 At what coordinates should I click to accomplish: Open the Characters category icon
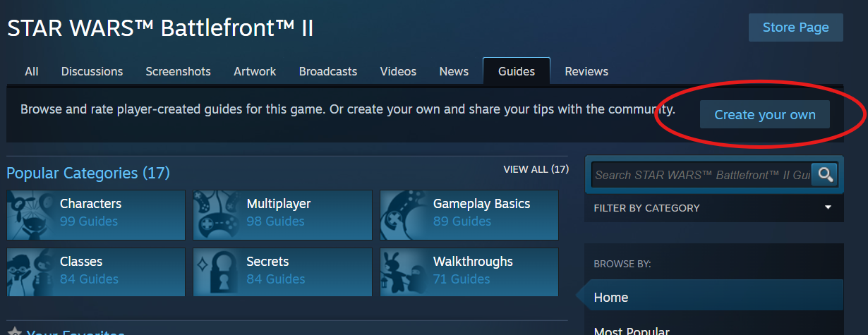pyautogui.click(x=30, y=214)
